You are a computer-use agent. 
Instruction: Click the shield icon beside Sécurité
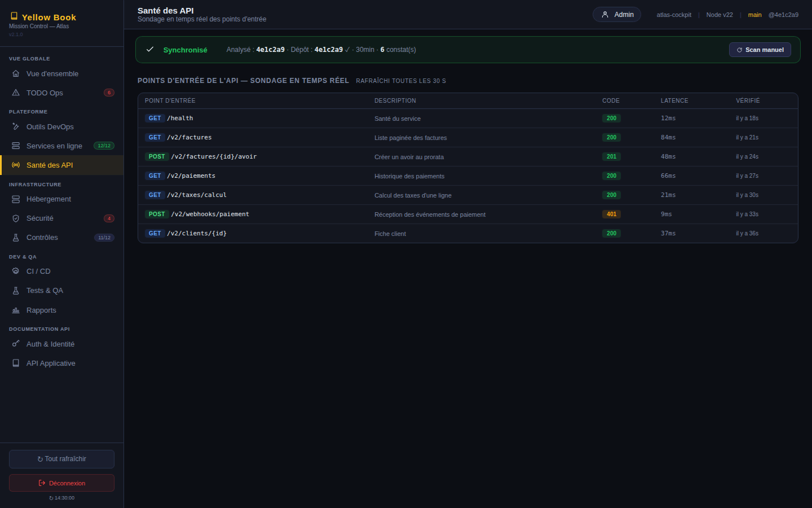point(16,218)
